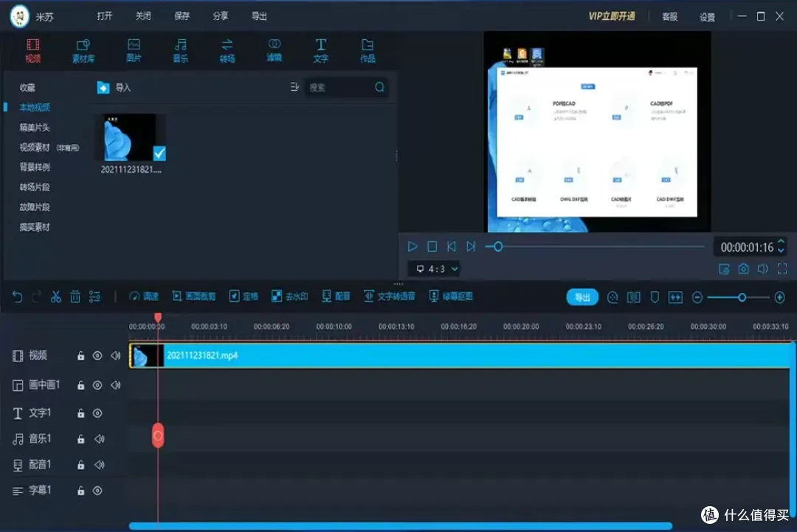
Task: Lock the 画中画1 track
Action: (80, 384)
